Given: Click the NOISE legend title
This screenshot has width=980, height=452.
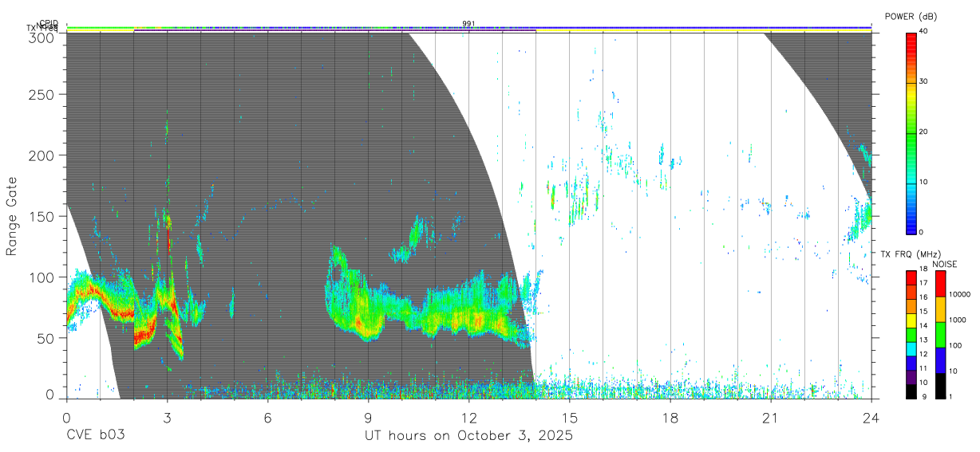Looking at the screenshot, I should point(945,264).
